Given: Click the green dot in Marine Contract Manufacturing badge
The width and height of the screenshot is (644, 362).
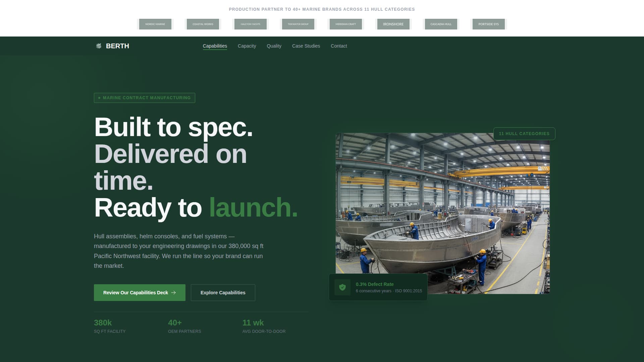Looking at the screenshot, I should pyautogui.click(x=99, y=98).
